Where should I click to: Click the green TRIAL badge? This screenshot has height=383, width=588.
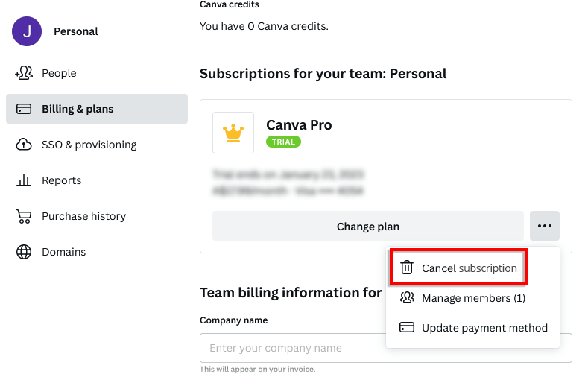pos(283,142)
